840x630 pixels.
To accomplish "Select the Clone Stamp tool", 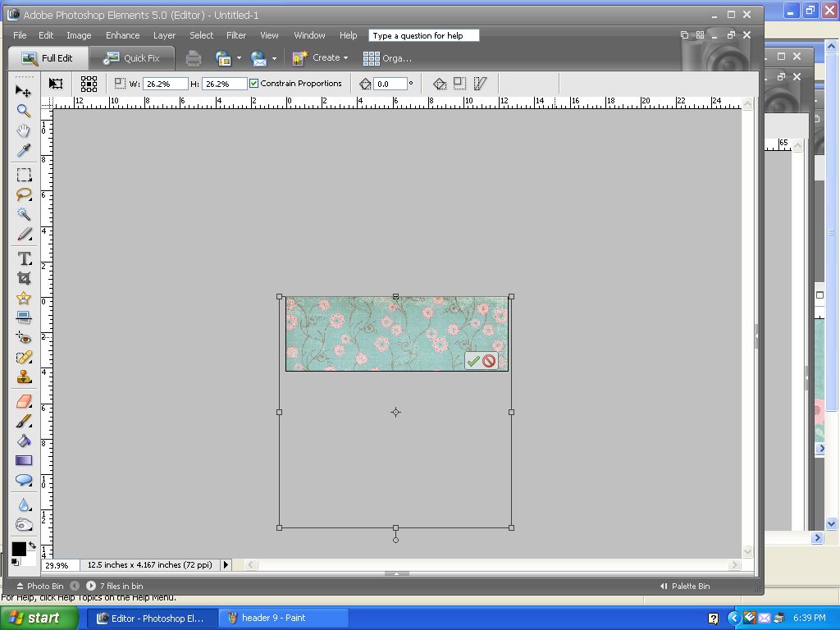I will click(x=24, y=377).
